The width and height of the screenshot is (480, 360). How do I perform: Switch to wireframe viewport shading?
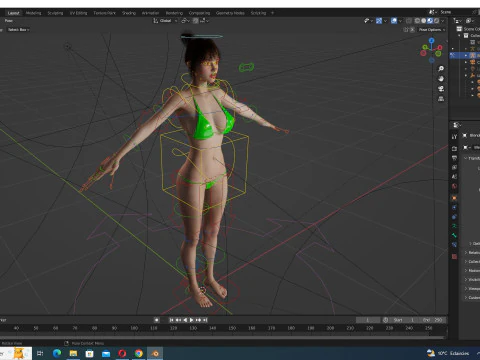coord(417,21)
